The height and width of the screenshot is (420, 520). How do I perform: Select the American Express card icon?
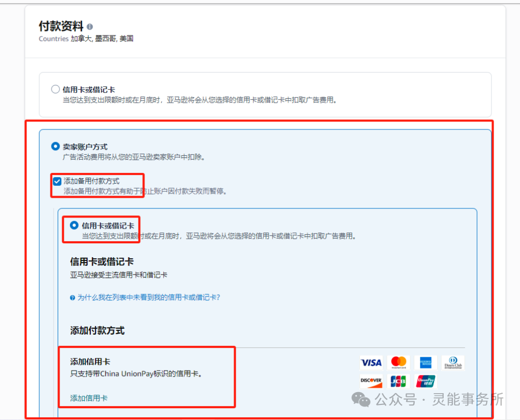point(425,363)
